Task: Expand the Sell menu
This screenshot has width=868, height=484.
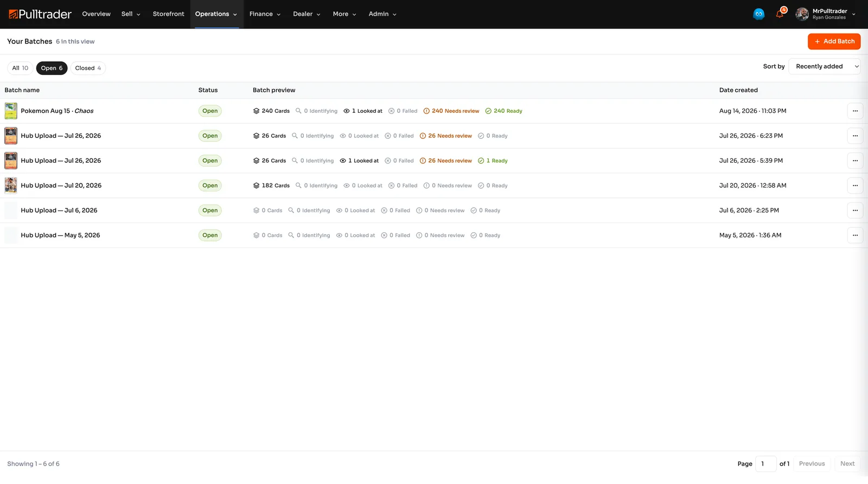Action: (x=131, y=14)
